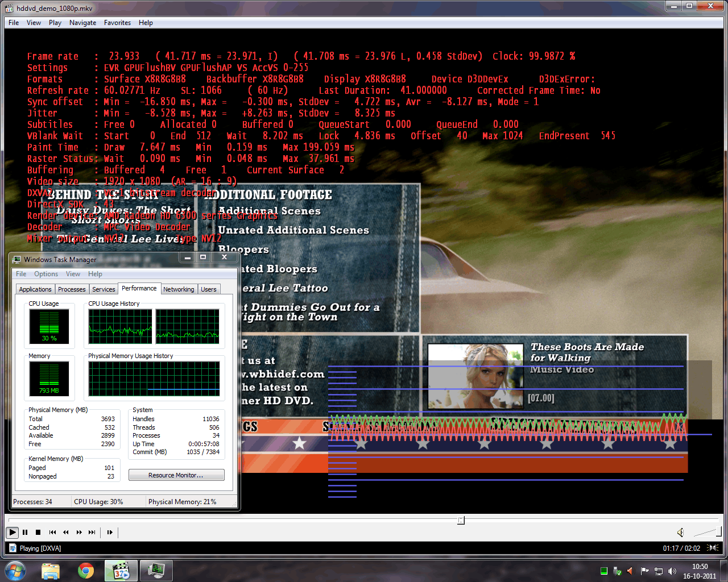728x582 pixels.
Task: Step forward one frame
Action: tap(110, 533)
